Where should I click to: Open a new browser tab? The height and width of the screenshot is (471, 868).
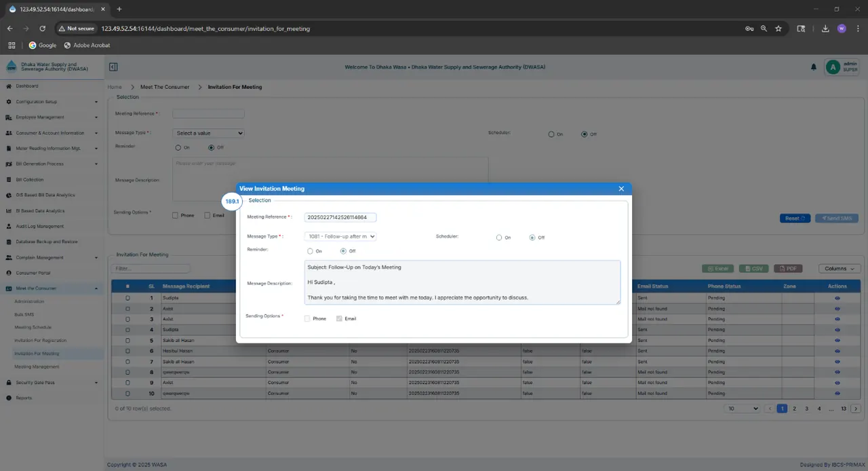119,9
